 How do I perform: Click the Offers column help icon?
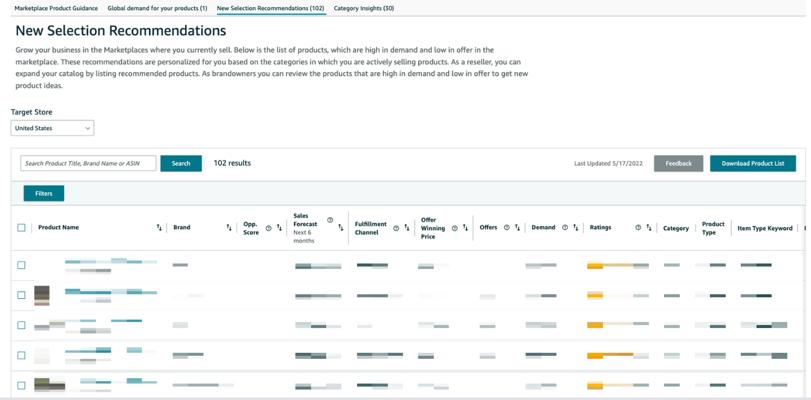(507, 228)
